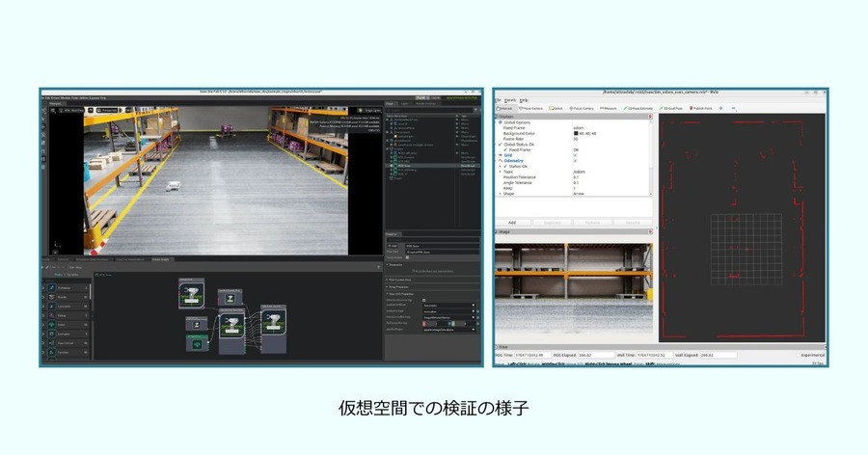868x455 pixels.
Task: Click the Duplicate button in RViz Displays
Action: 552,223
